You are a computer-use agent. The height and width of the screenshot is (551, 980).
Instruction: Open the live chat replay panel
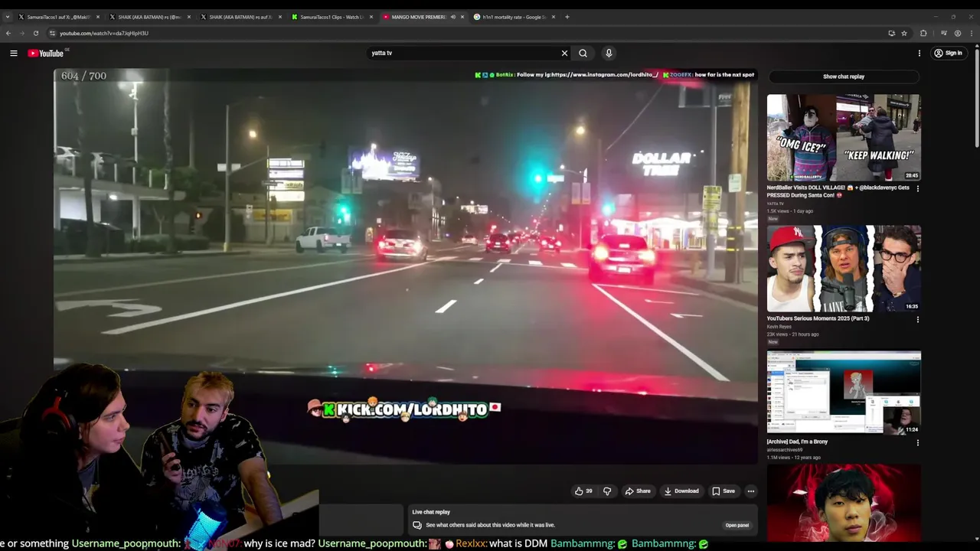(x=737, y=525)
